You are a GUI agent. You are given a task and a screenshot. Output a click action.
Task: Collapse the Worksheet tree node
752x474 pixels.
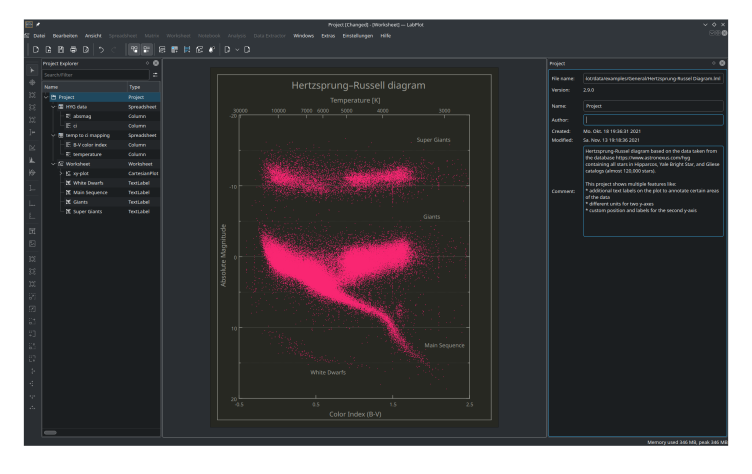(x=55, y=164)
